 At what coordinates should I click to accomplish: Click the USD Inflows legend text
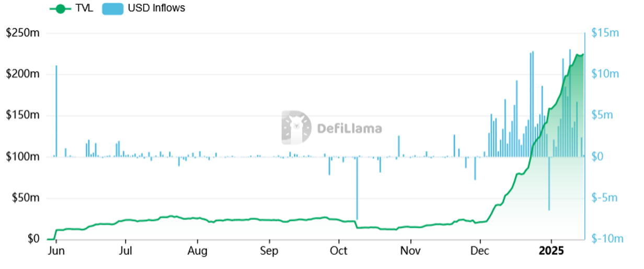(x=156, y=8)
